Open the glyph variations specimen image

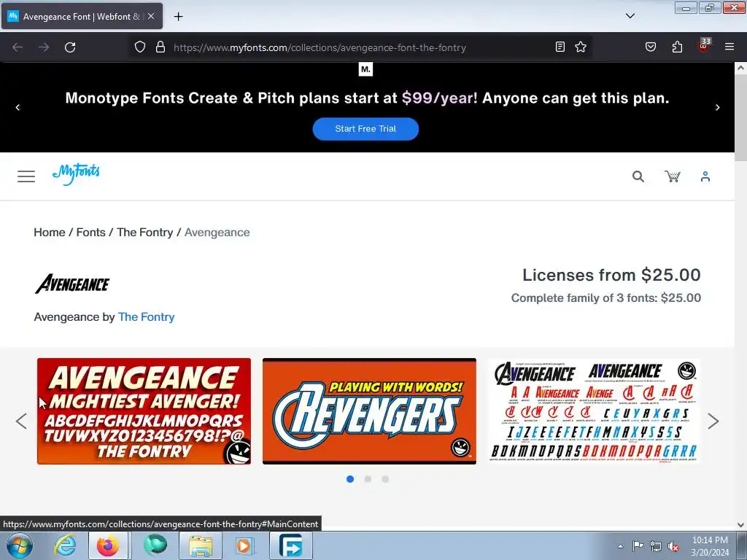[595, 411]
